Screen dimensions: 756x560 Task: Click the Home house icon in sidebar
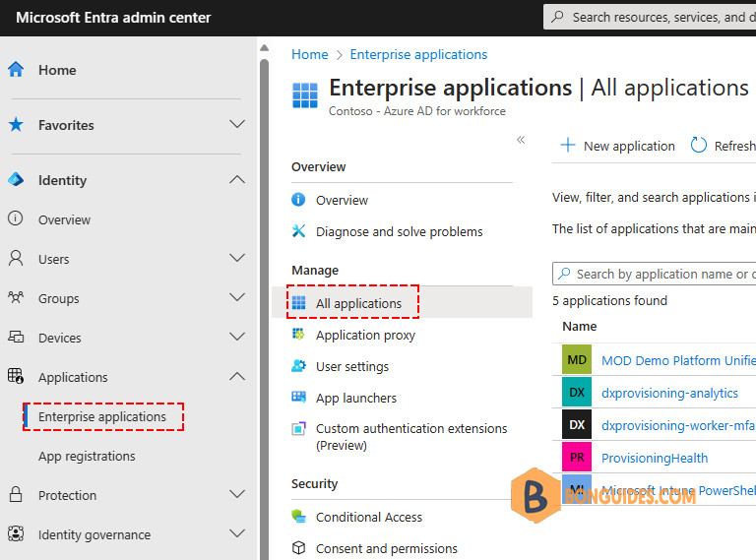(16, 70)
